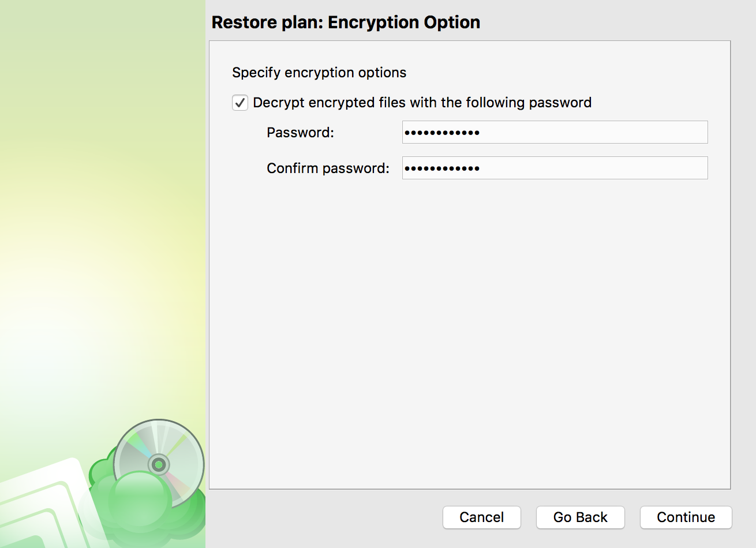Click the 'Confirm password:' field label
Image resolution: width=756 pixels, height=548 pixels.
click(328, 168)
